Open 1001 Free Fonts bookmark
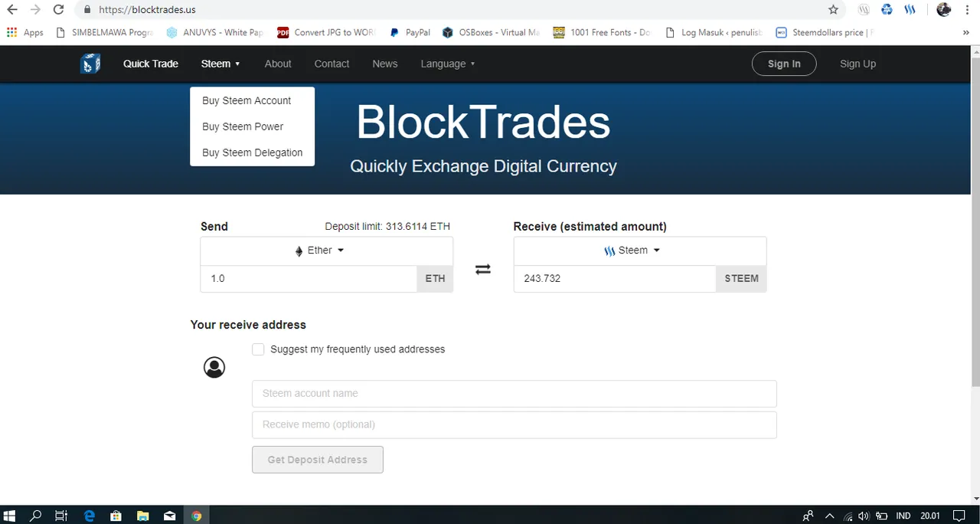Viewport: 980px width, 524px height. pos(601,32)
